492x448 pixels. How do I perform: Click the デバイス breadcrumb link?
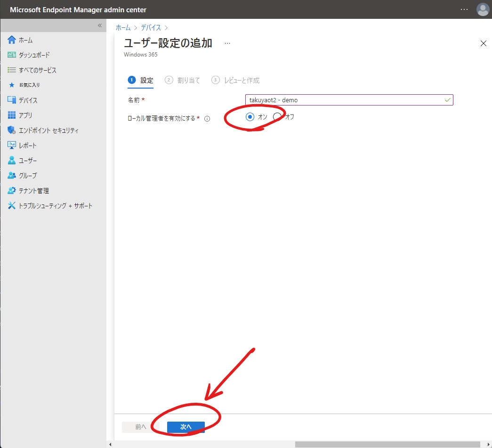point(151,28)
